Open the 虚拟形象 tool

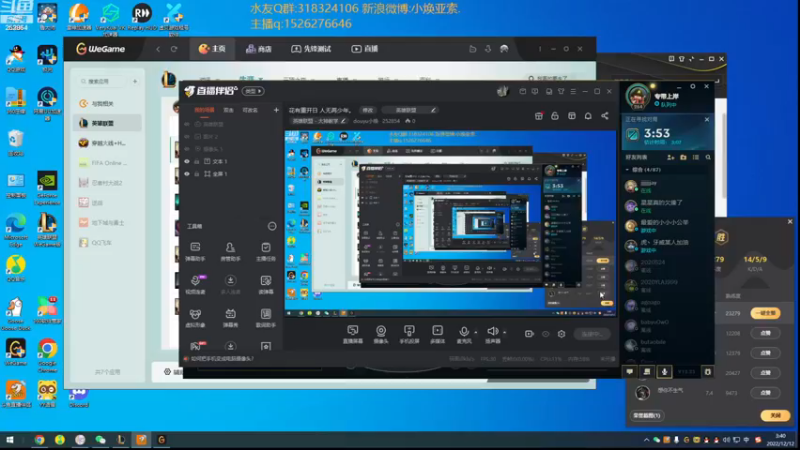(x=195, y=318)
